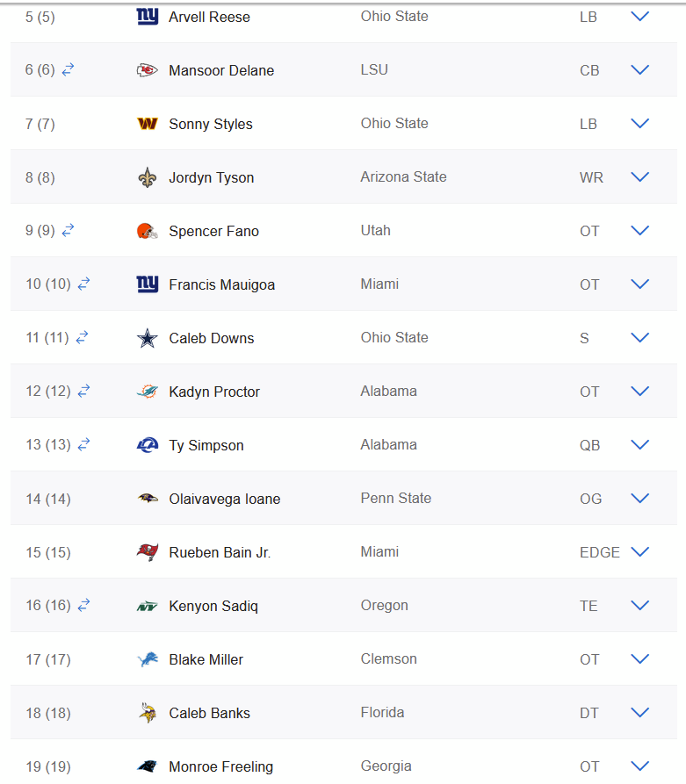Expand the Arvell Reese pick details

pyautogui.click(x=640, y=17)
